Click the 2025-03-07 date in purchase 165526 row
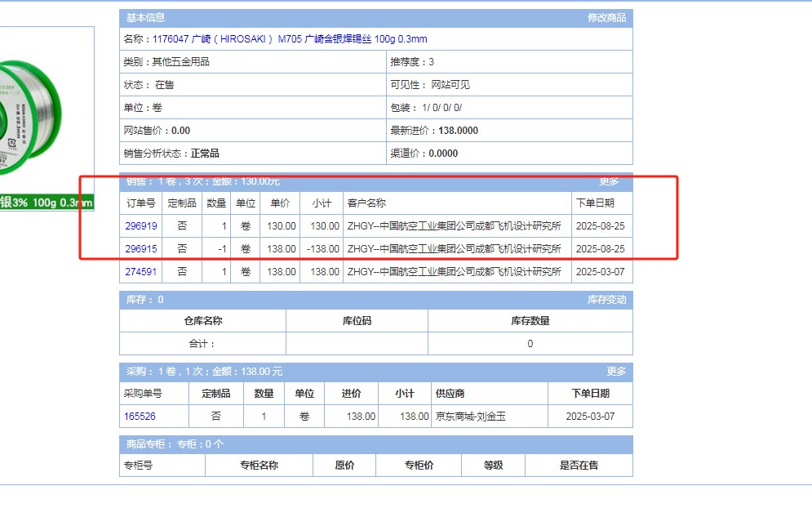 590,416
